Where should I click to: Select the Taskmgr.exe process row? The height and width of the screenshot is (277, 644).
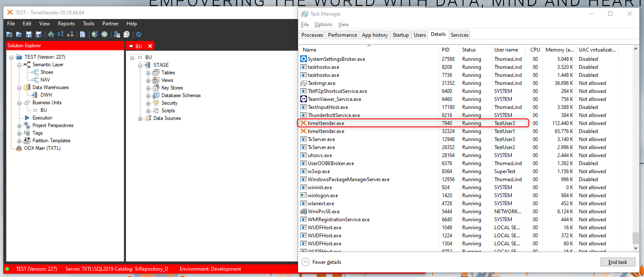point(466,83)
